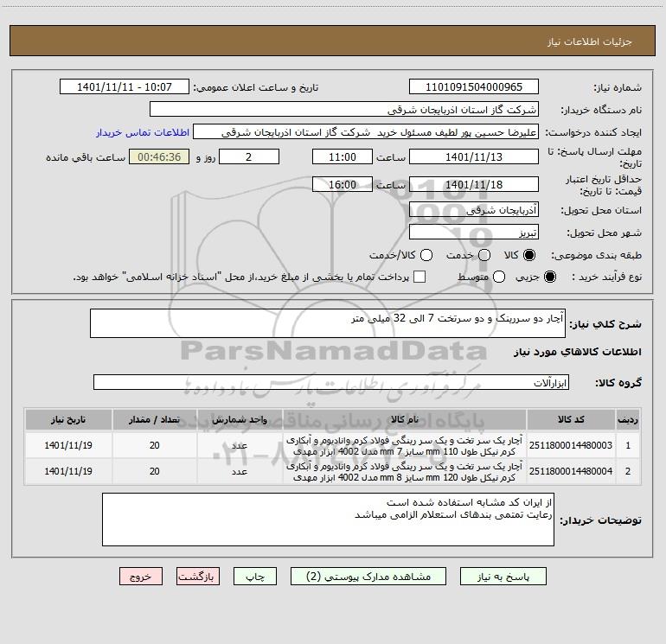Click the announcement date field 1401/11/11 - 10:07
The height and width of the screenshot is (644, 666).
click(x=125, y=86)
